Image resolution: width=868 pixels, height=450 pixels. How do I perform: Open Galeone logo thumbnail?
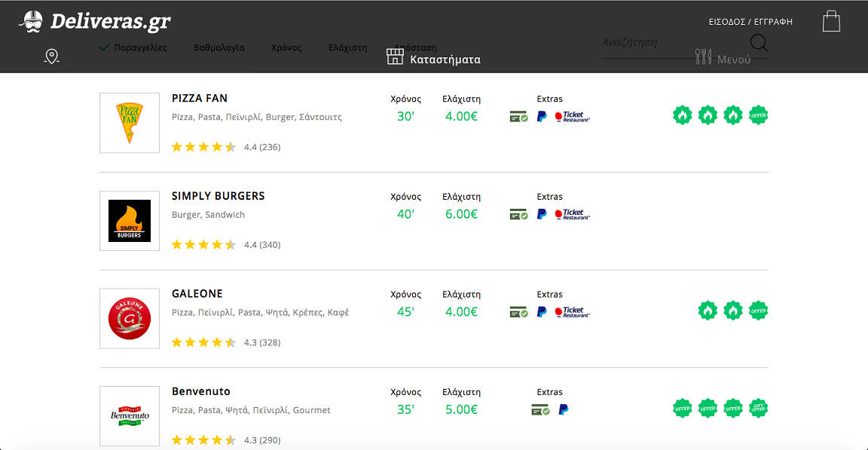coord(130,318)
